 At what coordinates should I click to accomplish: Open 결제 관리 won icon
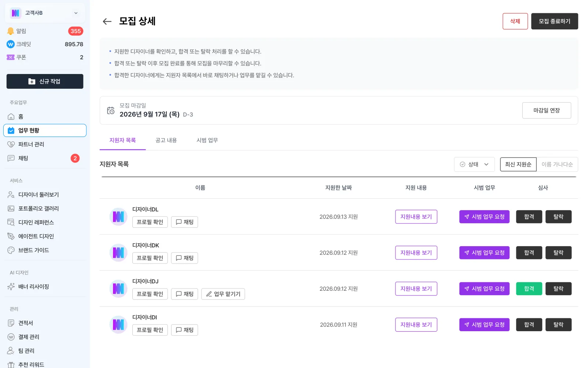[11, 337]
